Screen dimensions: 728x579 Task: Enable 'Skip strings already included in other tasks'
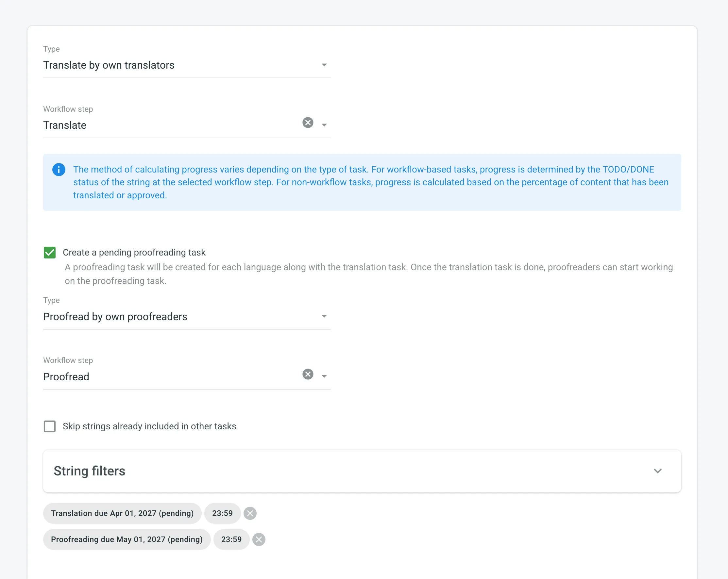[x=50, y=426]
